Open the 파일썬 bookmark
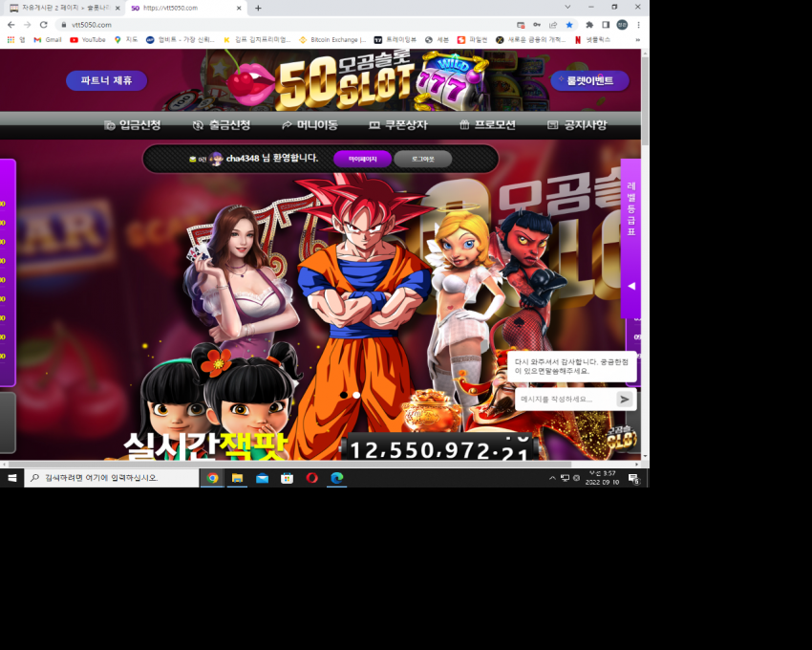This screenshot has width=812, height=650. point(472,40)
